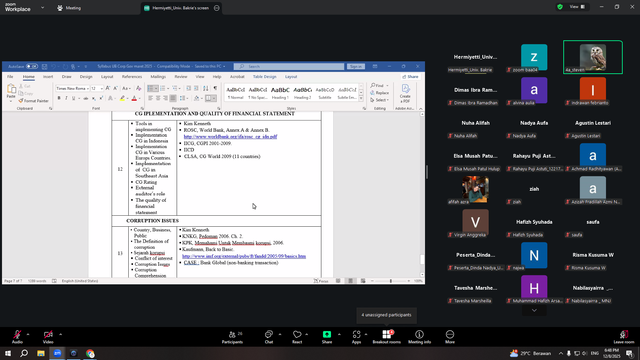Open Windows Search from taskbar
Viewport: 640px width, 360px height.
click(x=24, y=353)
